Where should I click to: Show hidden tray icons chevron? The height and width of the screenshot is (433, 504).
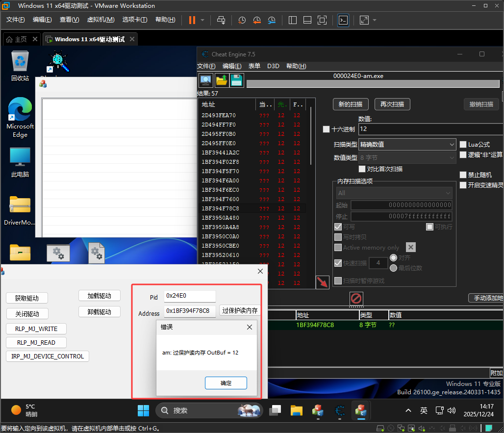click(x=408, y=410)
